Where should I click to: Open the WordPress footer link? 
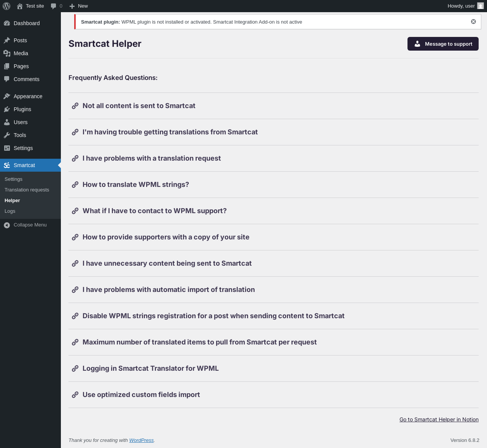pyautogui.click(x=142, y=440)
